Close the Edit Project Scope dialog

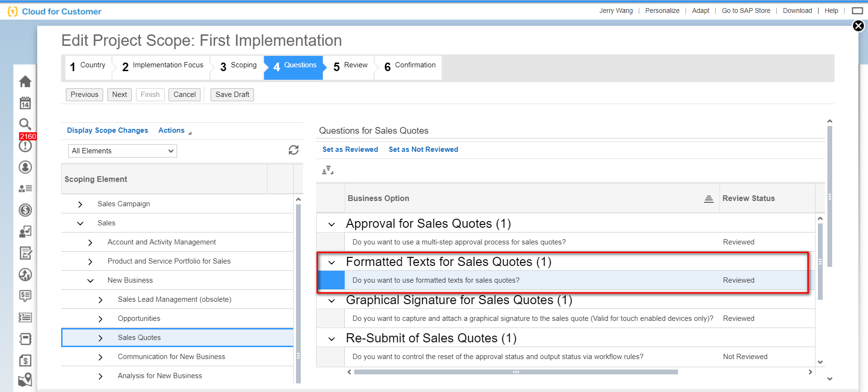pos(858,26)
